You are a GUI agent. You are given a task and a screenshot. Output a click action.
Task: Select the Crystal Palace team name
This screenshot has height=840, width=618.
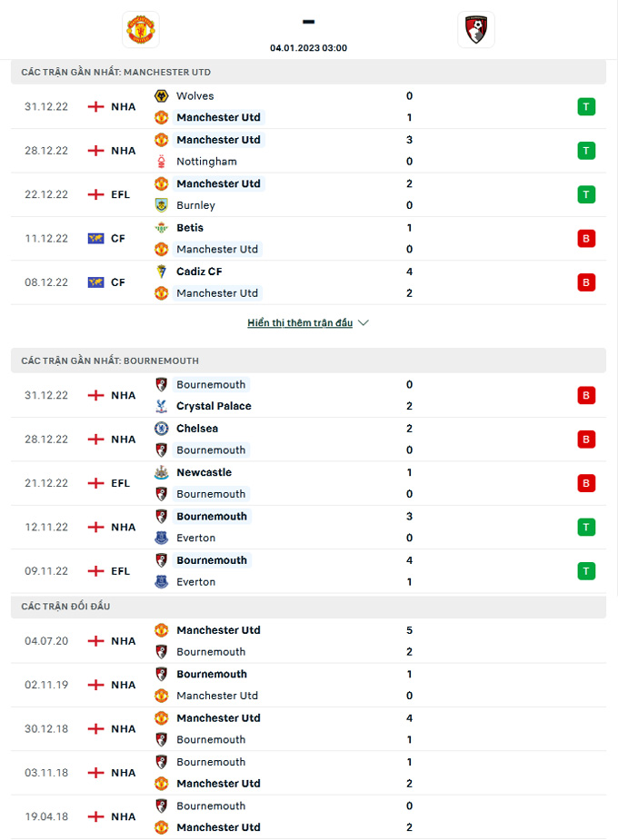click(x=214, y=407)
